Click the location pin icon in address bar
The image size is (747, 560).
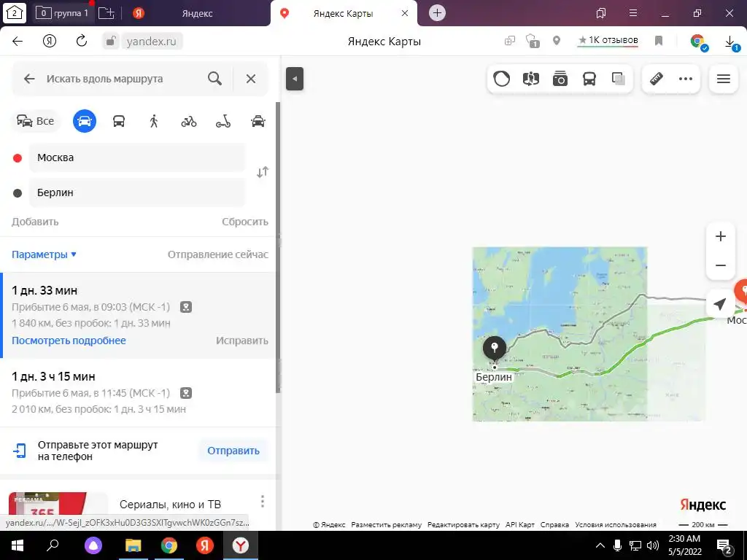557,41
